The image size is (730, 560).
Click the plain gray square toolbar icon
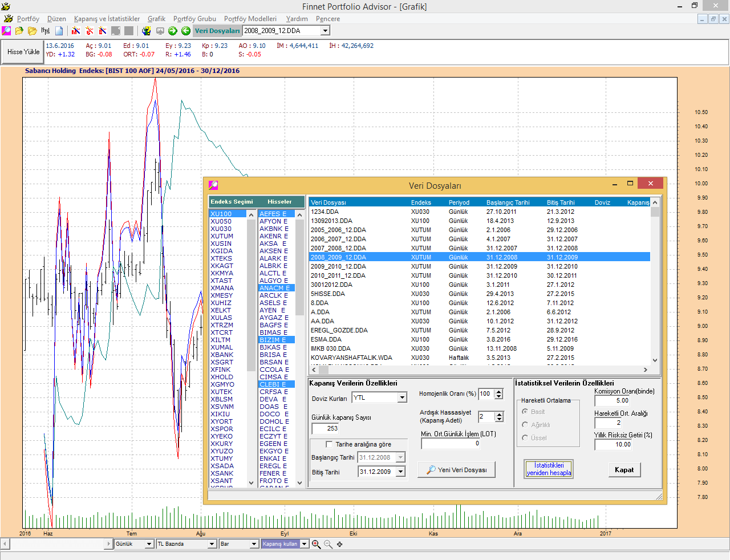[x=129, y=31]
